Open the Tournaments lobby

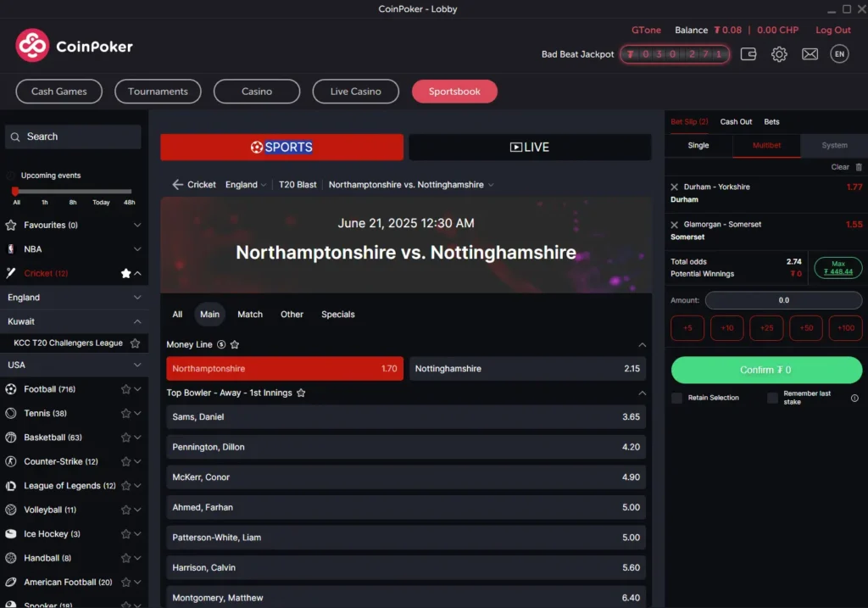point(158,92)
